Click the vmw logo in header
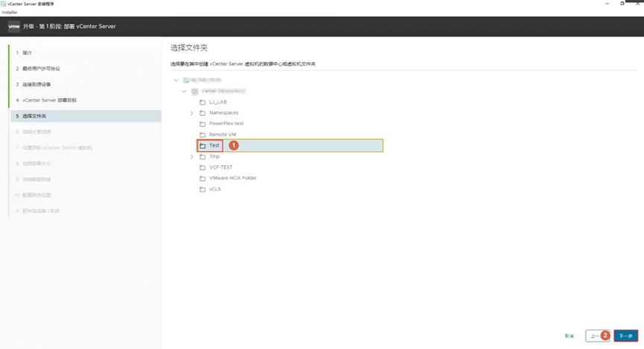The image size is (644, 349). 14,26
